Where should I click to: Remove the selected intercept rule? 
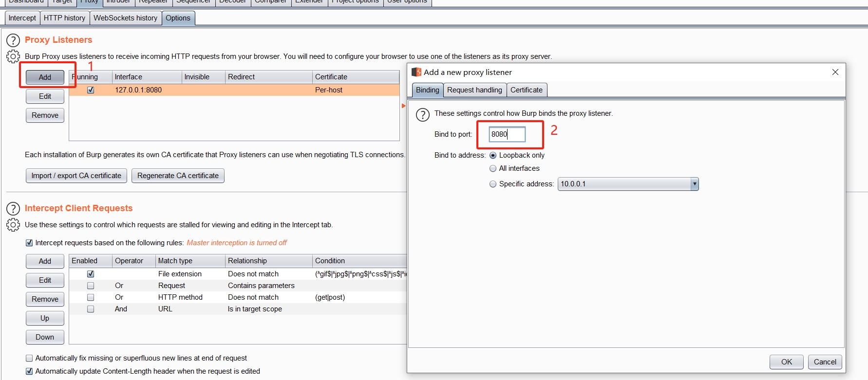coord(45,299)
